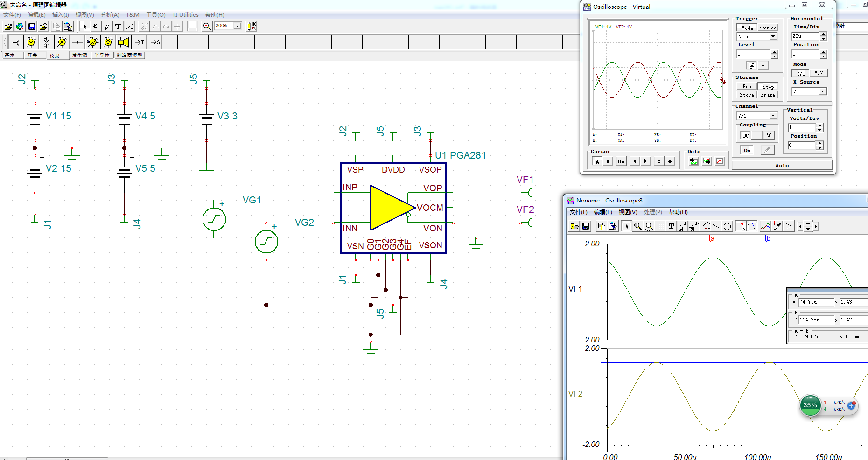Enable cursor b in the Oscilloscope8 toolbar

point(753,226)
